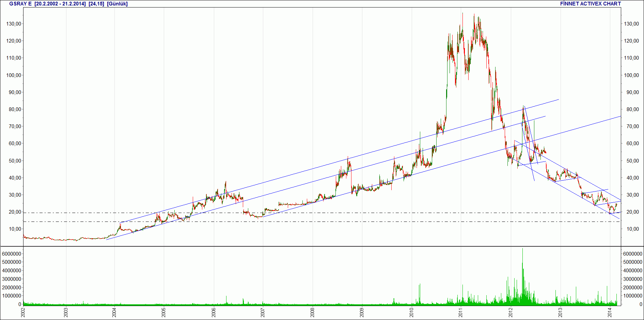The image size is (644, 320).
Task: Select the 2010 year marker on time axis
Action: [x=412, y=313]
